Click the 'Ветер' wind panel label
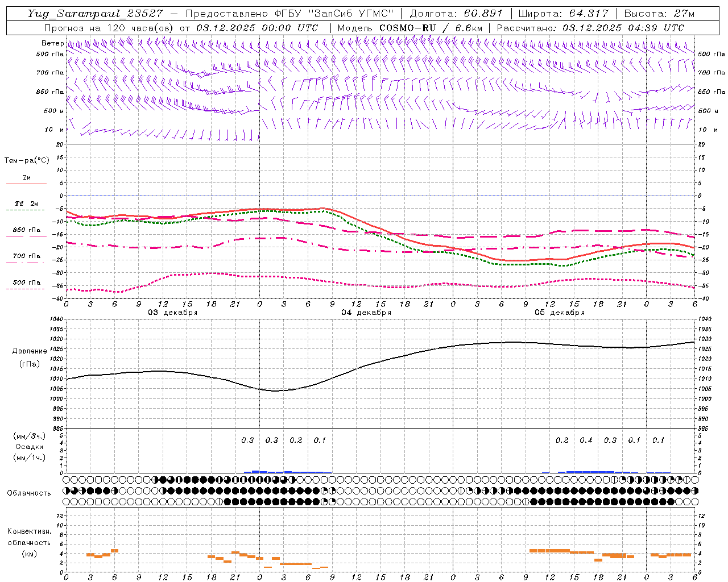728x582 pixels. (52, 43)
